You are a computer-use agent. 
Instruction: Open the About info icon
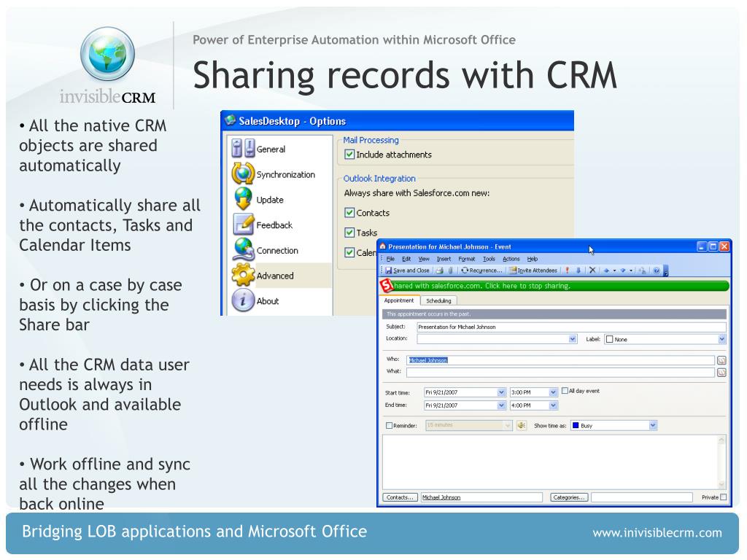point(243,300)
